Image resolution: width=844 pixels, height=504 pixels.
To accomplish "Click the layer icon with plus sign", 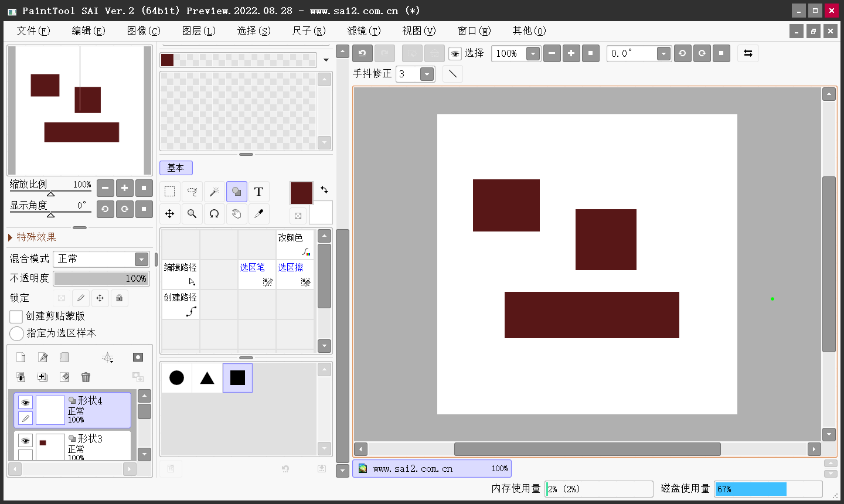I will coord(42,377).
